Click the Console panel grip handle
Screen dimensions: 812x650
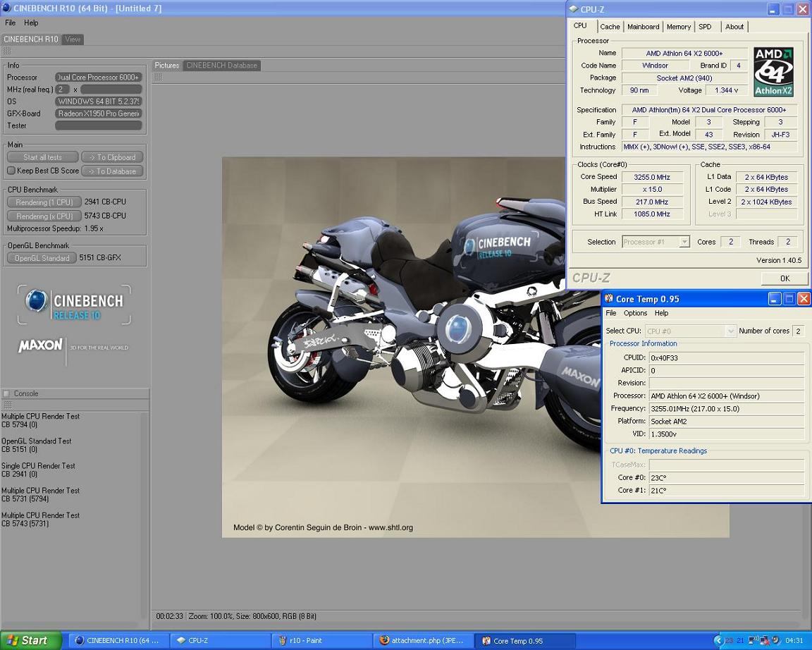coord(7,405)
